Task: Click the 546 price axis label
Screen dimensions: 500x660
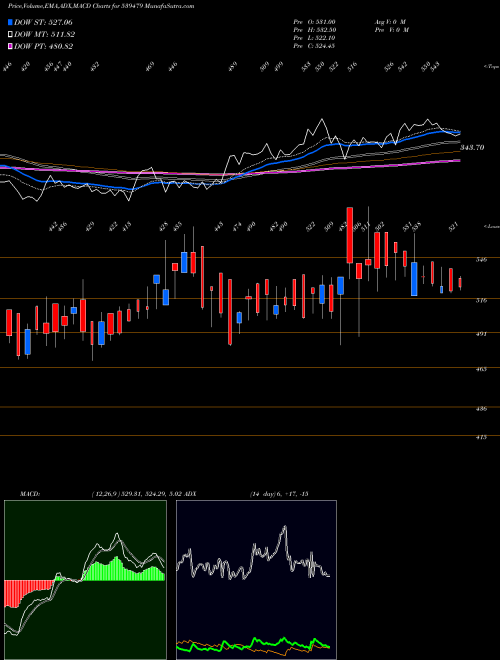Action: [482, 260]
